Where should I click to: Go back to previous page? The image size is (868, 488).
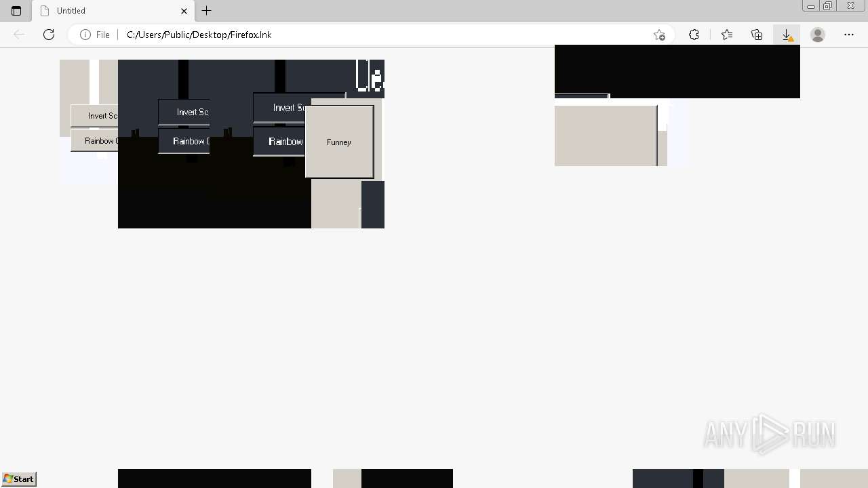[x=19, y=35]
